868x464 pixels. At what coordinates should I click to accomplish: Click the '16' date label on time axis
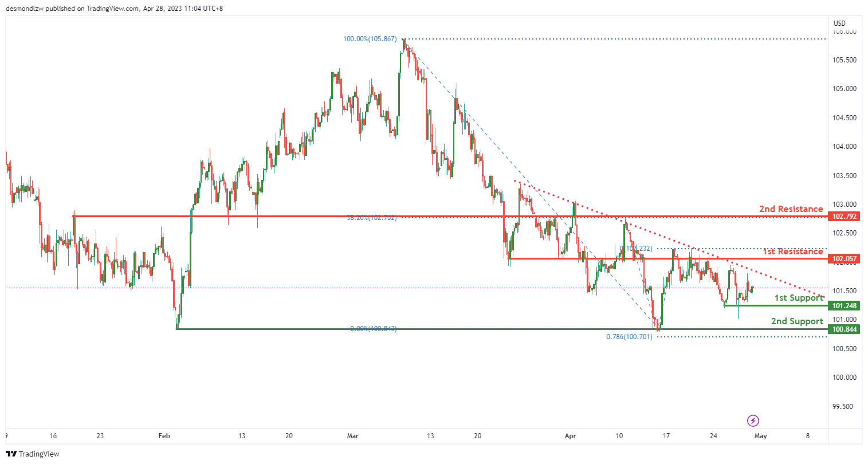coord(53,436)
